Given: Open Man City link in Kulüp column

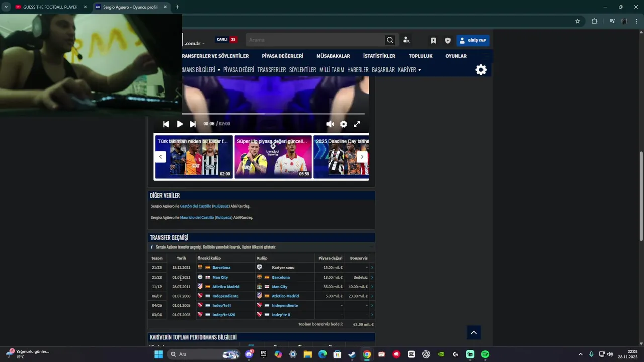Looking at the screenshot, I should (x=279, y=287).
